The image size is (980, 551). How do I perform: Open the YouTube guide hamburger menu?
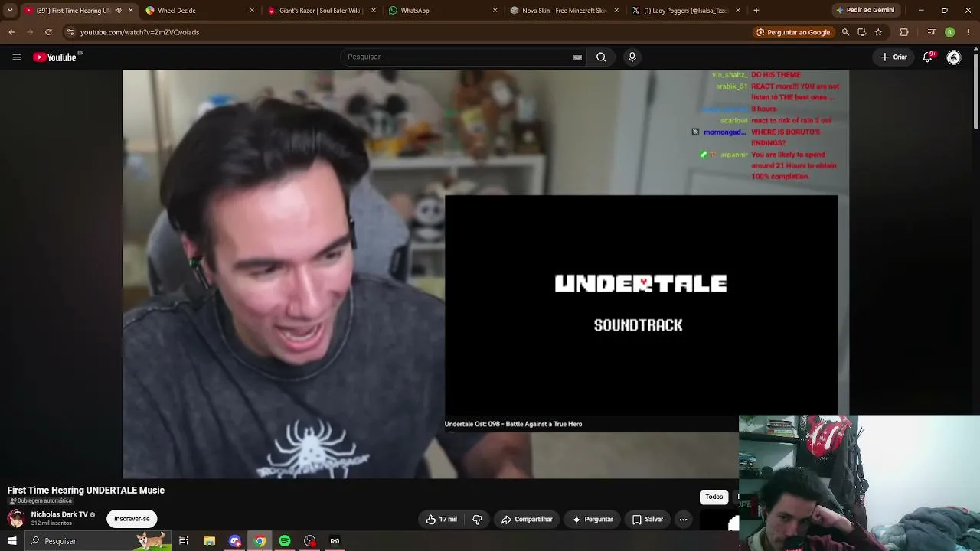(16, 57)
